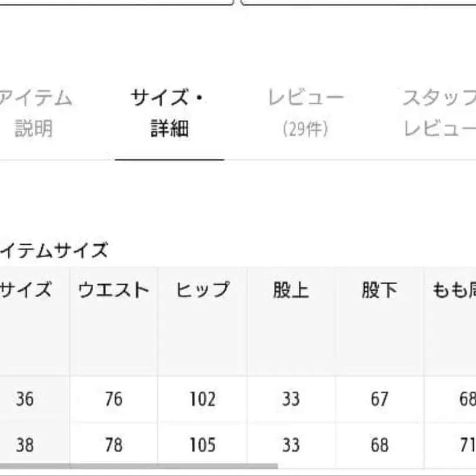
Task: Click waist value 76 for size 36
Action: click(114, 398)
